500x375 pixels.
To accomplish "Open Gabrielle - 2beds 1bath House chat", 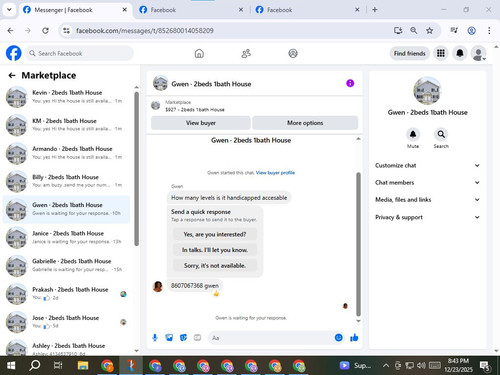I will 66,265.
